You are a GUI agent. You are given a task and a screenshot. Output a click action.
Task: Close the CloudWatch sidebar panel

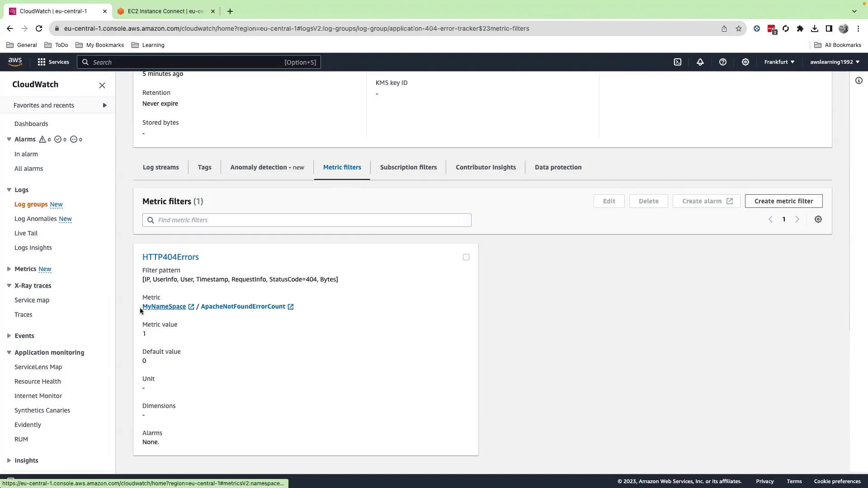102,85
